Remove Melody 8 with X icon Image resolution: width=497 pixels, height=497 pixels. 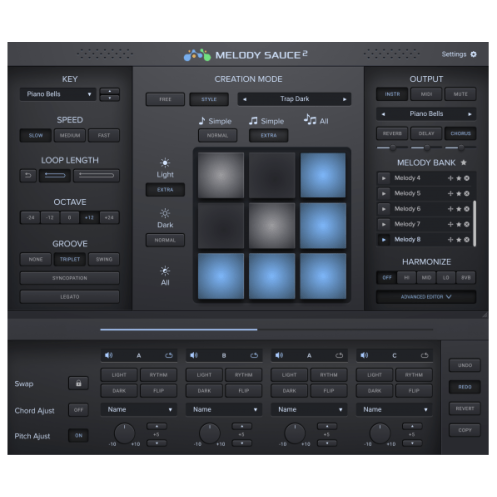coord(467,240)
